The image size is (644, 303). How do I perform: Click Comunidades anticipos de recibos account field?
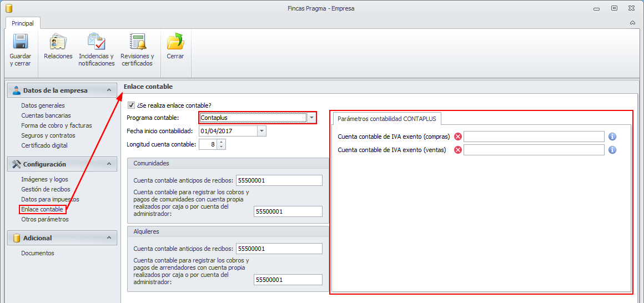tap(279, 180)
